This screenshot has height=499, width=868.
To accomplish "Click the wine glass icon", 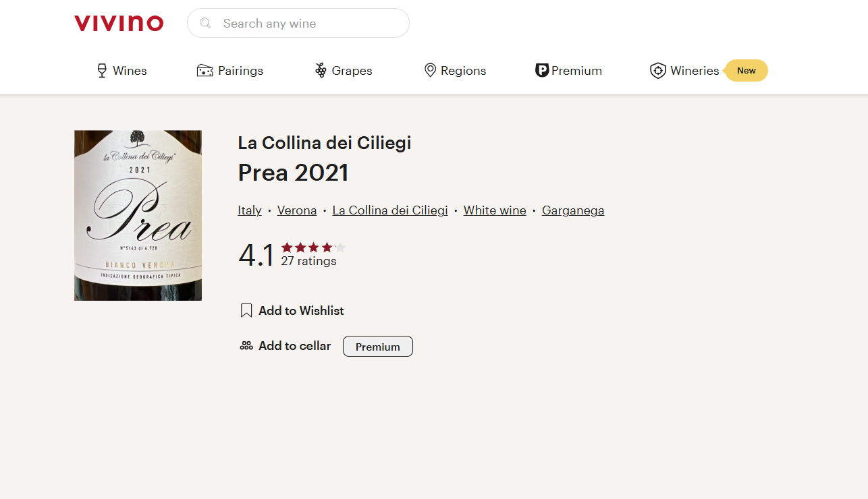I will [x=102, y=71].
